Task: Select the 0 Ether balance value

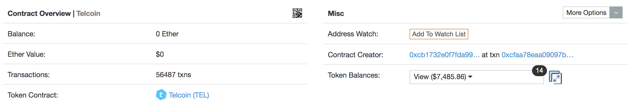Action: click(x=167, y=34)
